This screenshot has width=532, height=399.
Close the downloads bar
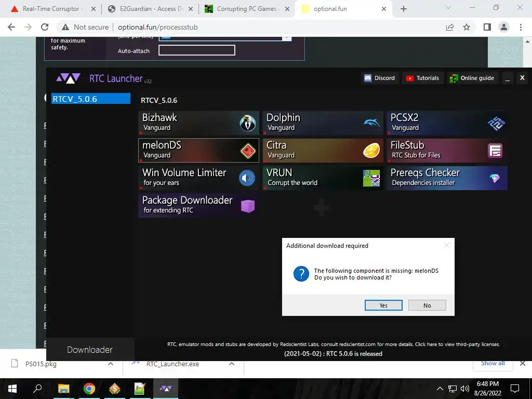(x=523, y=363)
